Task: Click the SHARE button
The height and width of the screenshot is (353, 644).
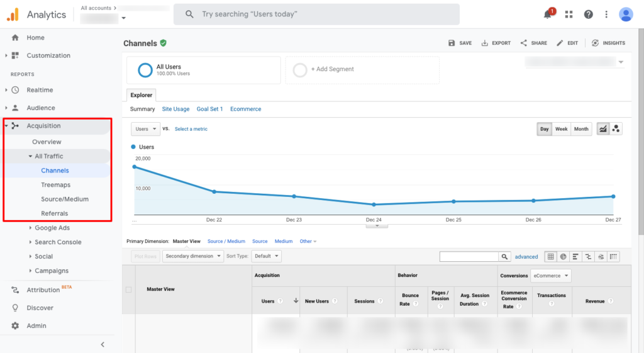Action: point(533,43)
